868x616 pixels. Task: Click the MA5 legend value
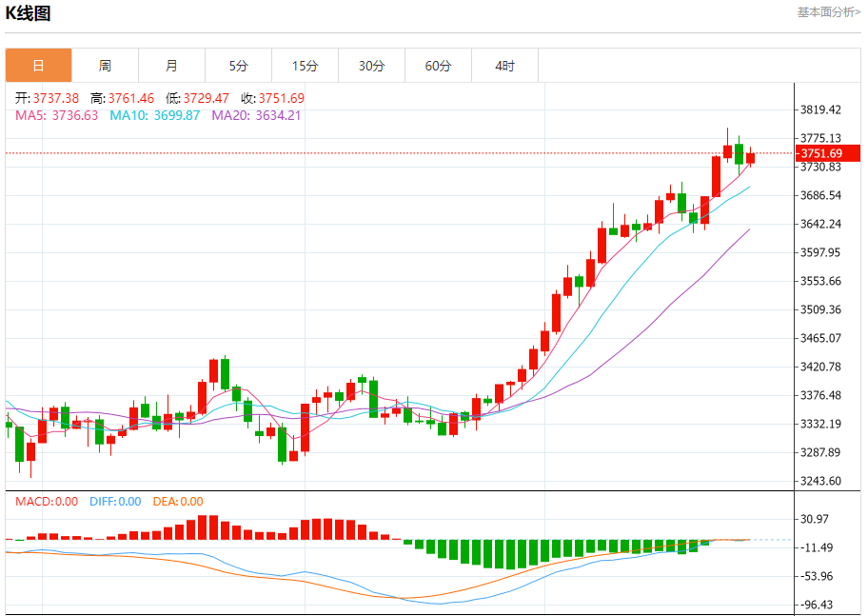[57, 115]
